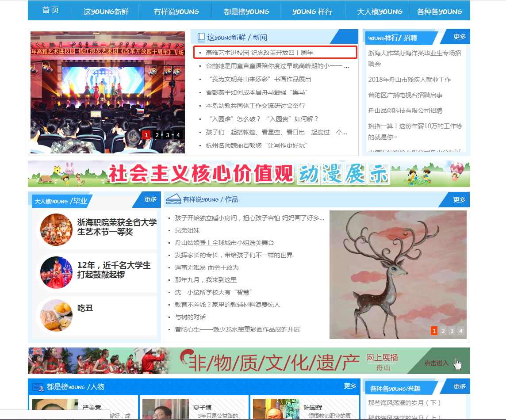Select slide 2 in the news carousel
The image size is (506, 420).
click(x=157, y=135)
